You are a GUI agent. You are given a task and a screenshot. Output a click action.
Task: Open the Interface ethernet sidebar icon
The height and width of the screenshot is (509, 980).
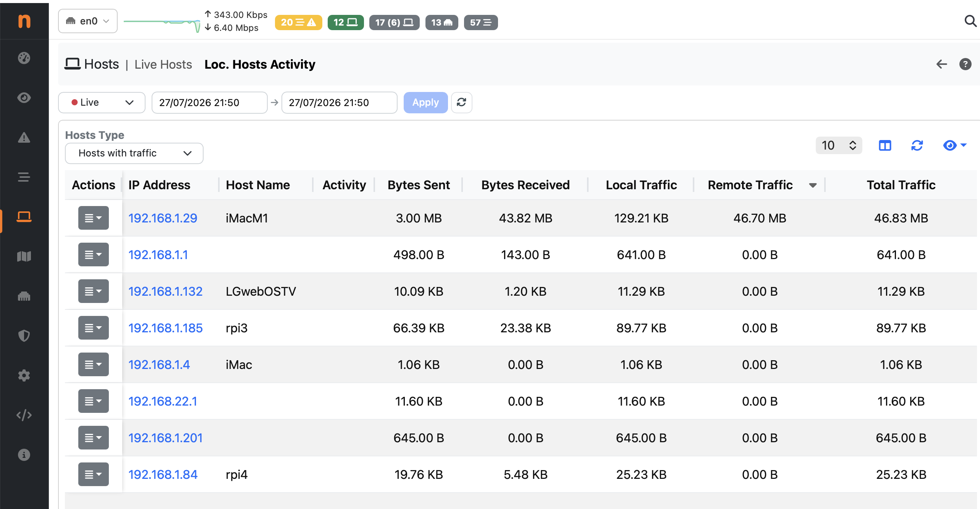point(24,296)
